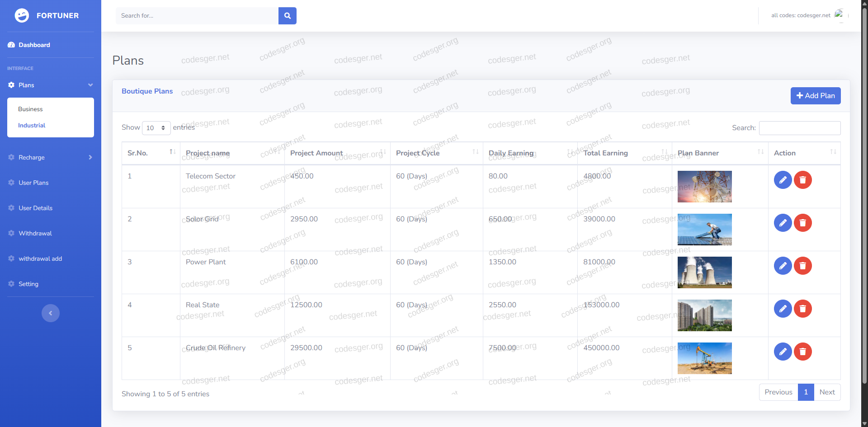Click edit pencil for Power Plant
868x427 pixels.
[783, 266]
